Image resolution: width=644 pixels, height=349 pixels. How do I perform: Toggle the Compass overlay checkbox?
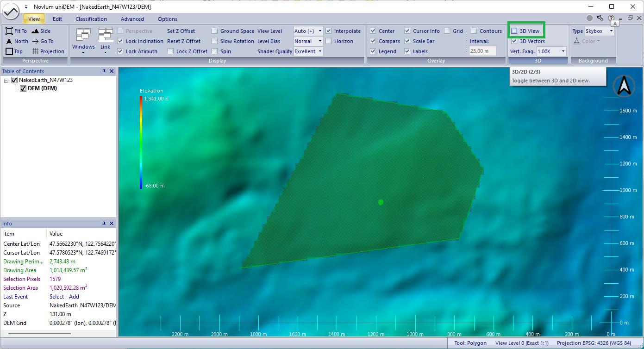point(373,41)
